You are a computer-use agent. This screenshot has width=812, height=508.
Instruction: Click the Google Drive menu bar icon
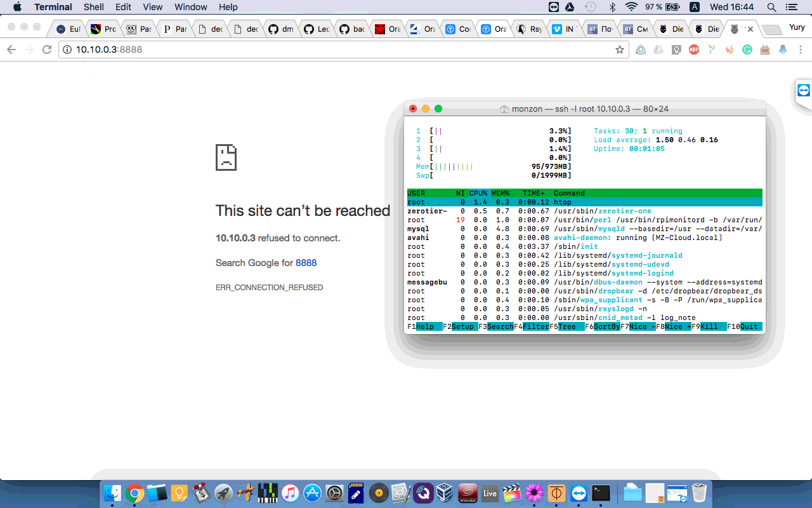570,7
